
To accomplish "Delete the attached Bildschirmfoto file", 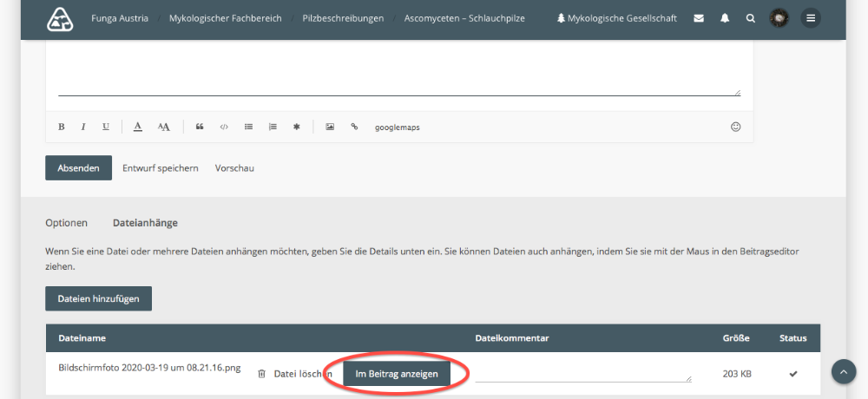I will tap(293, 374).
